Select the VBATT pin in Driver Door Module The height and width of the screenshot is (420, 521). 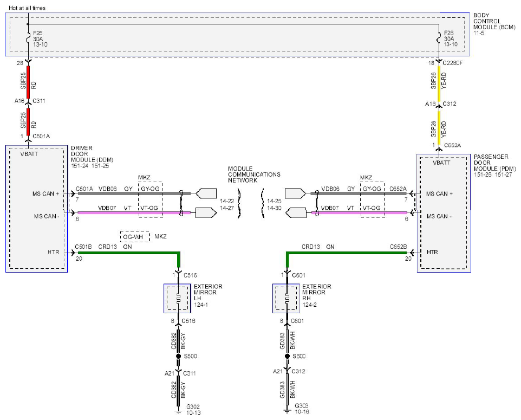[x=29, y=154]
